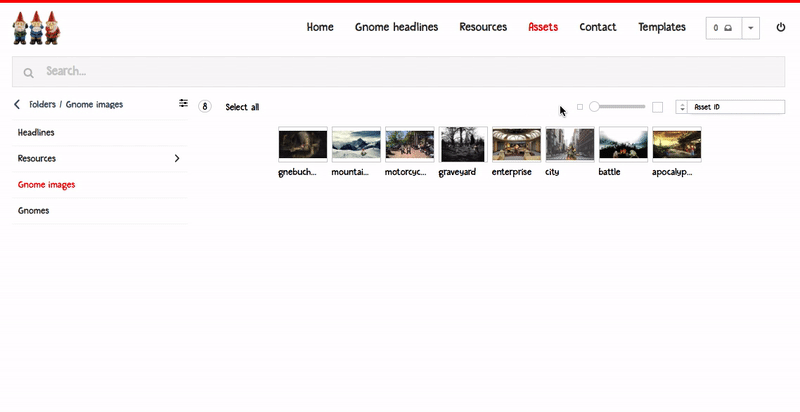The height and width of the screenshot is (412, 800).
Task: Open the Contact page
Action: coord(598,27)
